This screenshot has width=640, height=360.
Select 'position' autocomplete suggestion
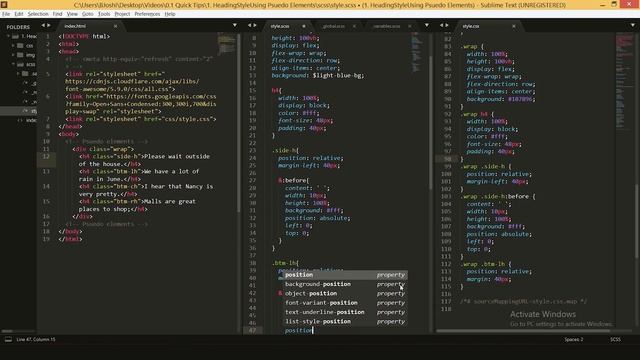(345, 275)
